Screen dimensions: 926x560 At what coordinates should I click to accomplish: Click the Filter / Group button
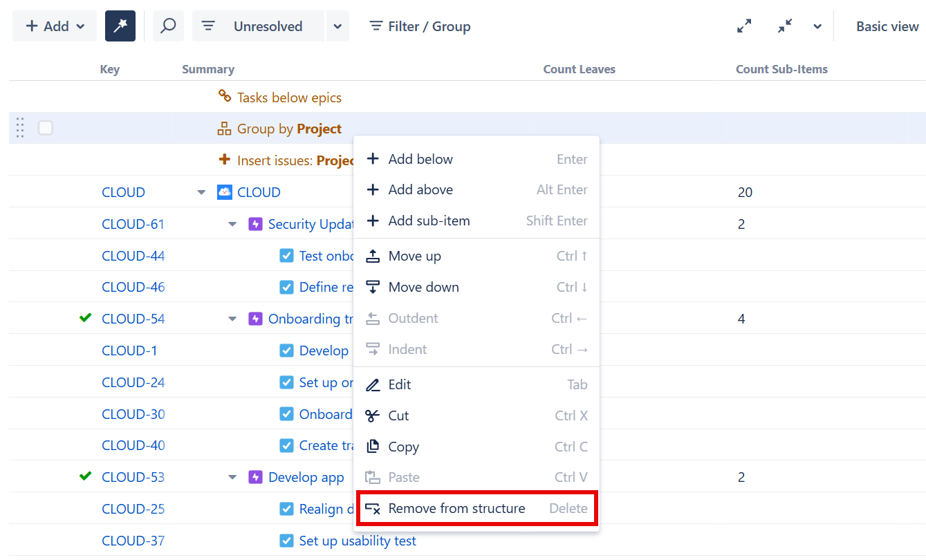point(420,26)
